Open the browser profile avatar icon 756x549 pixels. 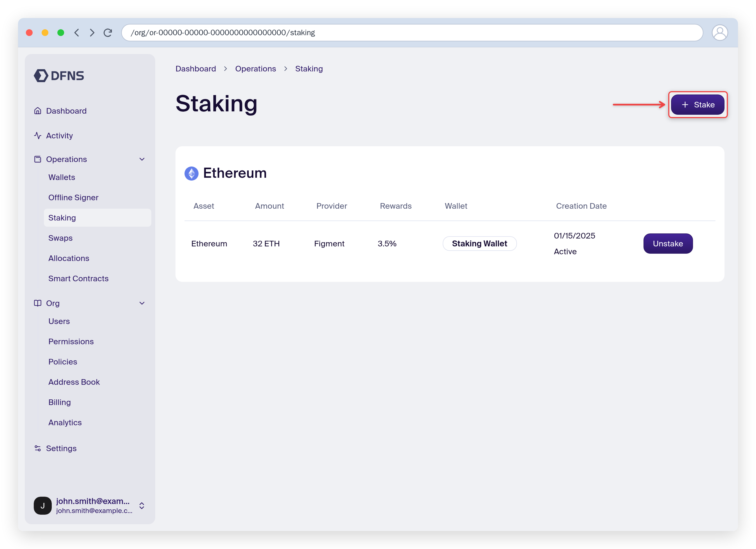point(720,32)
